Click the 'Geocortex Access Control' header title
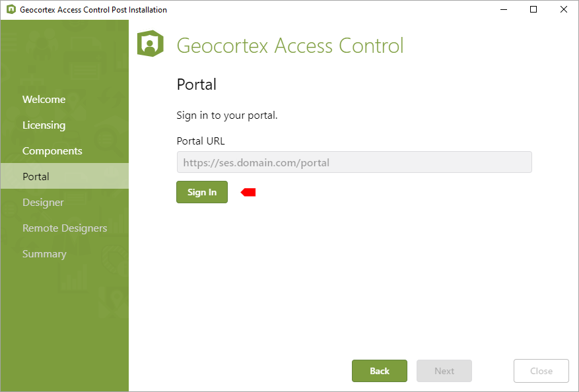 pyautogui.click(x=290, y=46)
